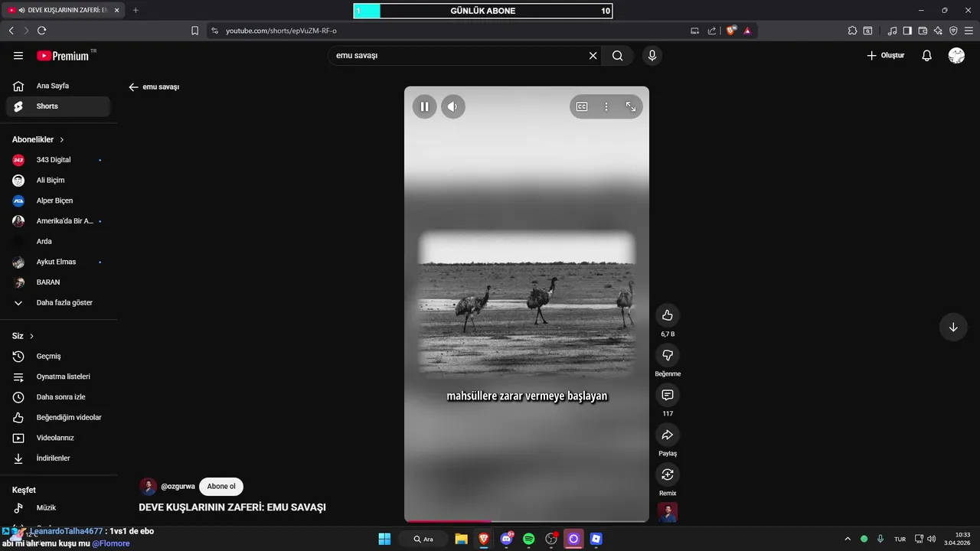This screenshot has width=980, height=551.
Task: Open the BARAN channel
Action: (x=58, y=282)
